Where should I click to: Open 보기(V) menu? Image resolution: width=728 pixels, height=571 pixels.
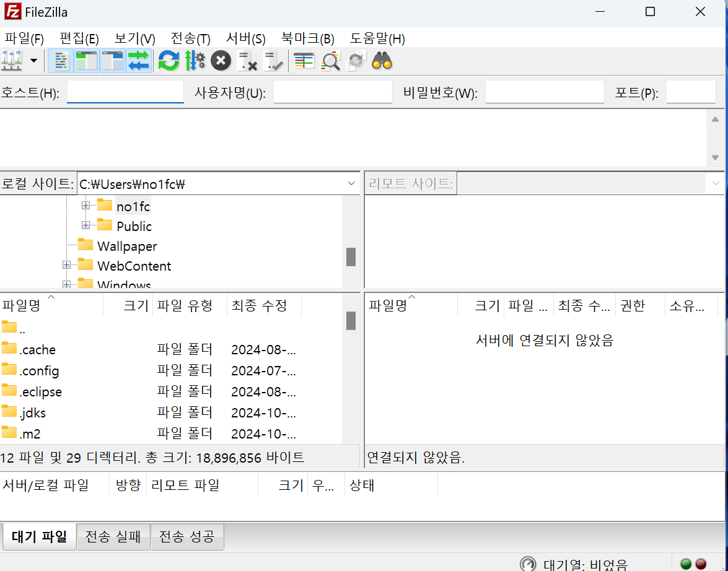134,38
